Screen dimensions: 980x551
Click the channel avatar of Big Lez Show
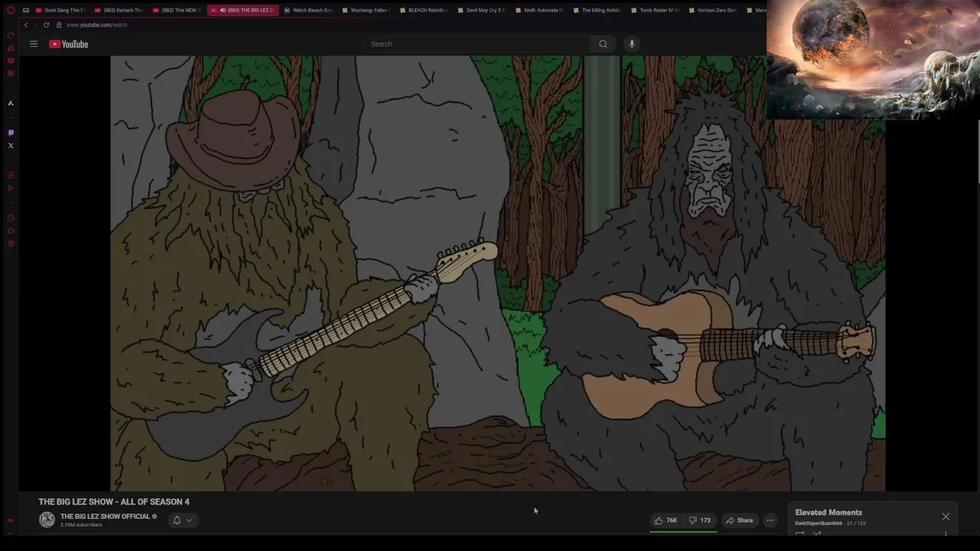pyautogui.click(x=47, y=520)
